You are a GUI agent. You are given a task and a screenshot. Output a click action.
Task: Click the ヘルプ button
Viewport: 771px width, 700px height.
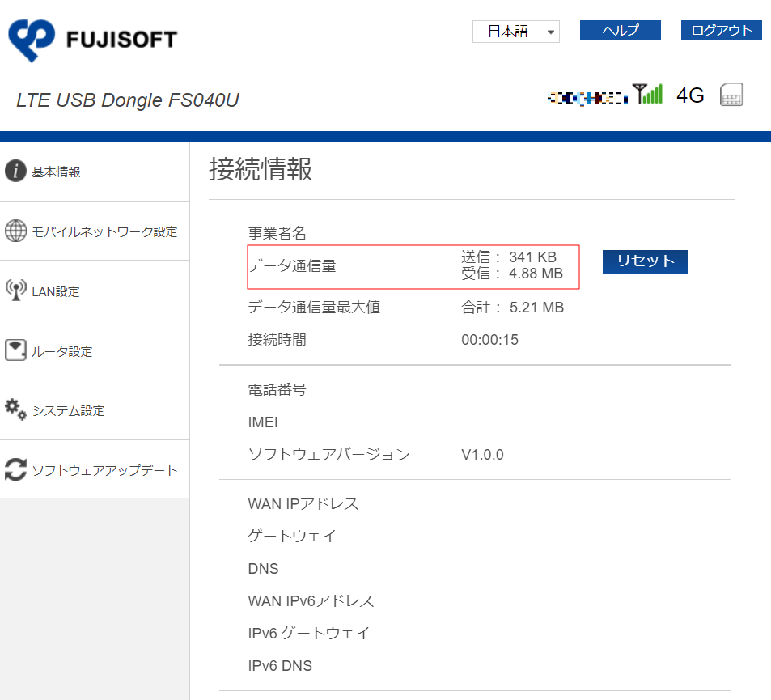[x=620, y=31]
